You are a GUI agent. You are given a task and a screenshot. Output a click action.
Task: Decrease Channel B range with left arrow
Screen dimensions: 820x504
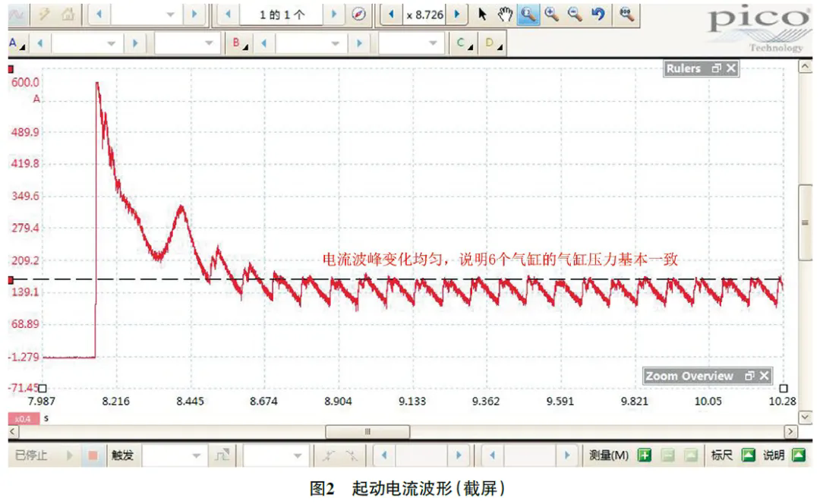(264, 43)
